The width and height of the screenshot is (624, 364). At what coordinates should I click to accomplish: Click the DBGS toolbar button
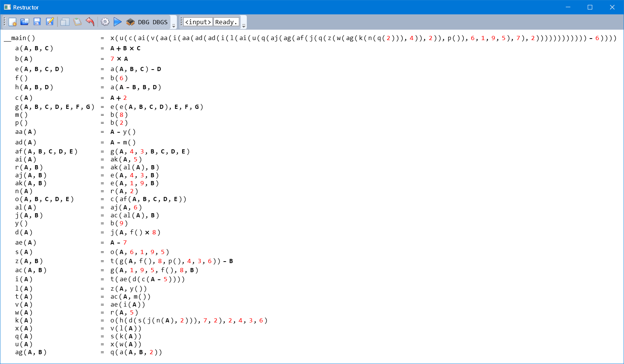point(160,22)
